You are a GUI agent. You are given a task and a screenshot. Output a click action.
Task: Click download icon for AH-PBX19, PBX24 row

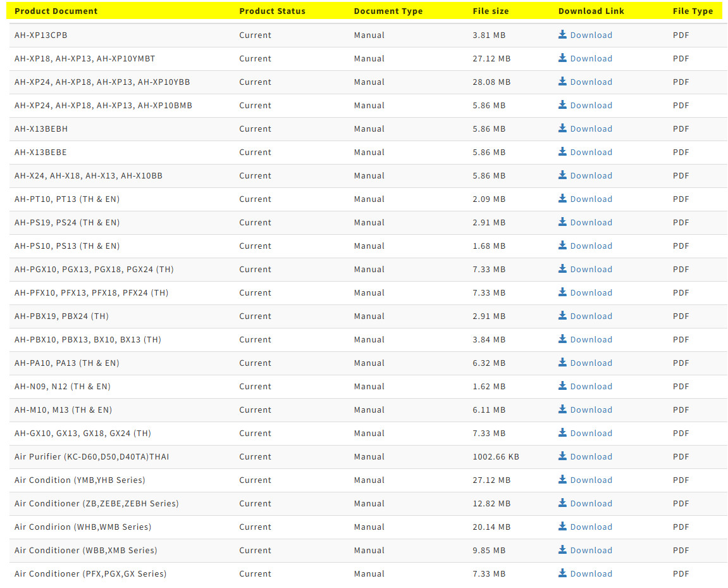click(562, 316)
